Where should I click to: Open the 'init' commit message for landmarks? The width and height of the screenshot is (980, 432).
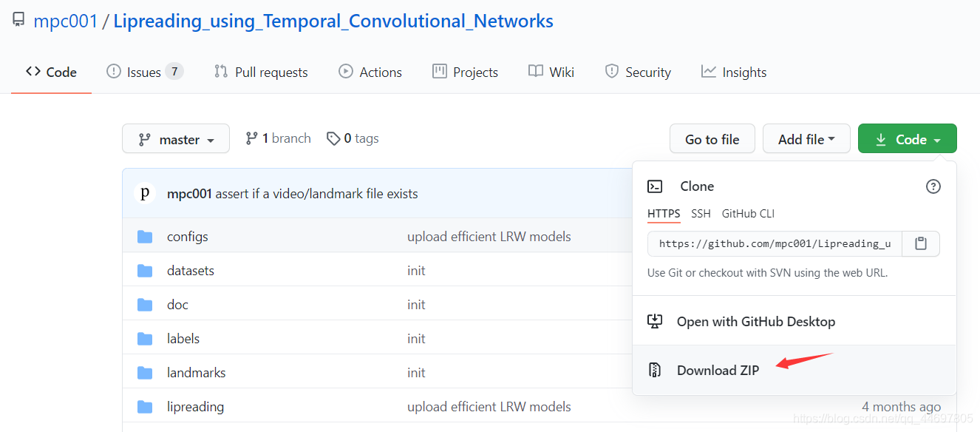point(416,373)
